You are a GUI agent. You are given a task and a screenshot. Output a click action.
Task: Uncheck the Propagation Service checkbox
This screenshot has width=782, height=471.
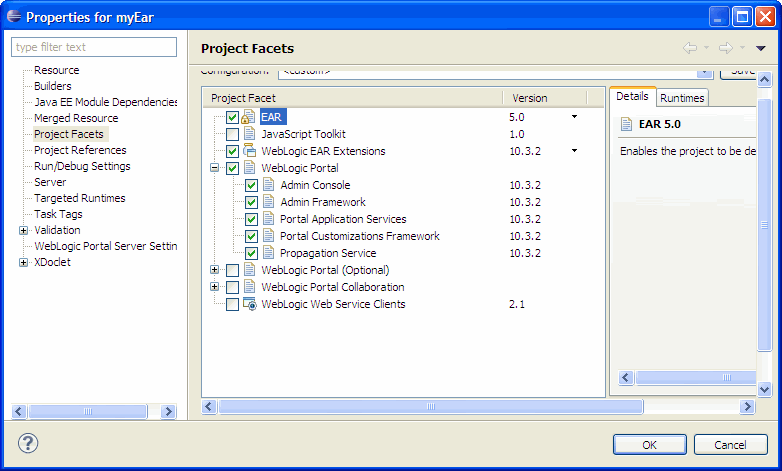pyautogui.click(x=251, y=253)
